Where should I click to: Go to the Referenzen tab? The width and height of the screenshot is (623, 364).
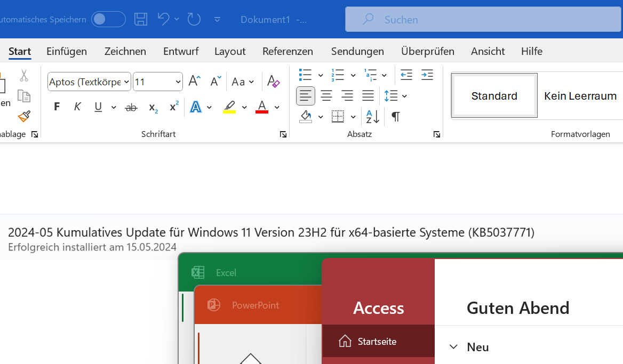tap(287, 51)
